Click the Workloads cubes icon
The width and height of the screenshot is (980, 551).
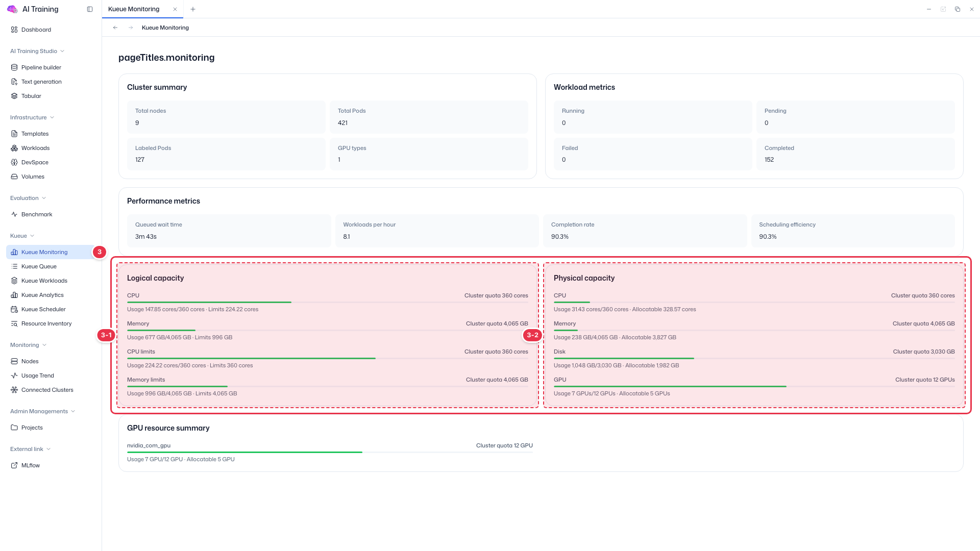point(14,148)
